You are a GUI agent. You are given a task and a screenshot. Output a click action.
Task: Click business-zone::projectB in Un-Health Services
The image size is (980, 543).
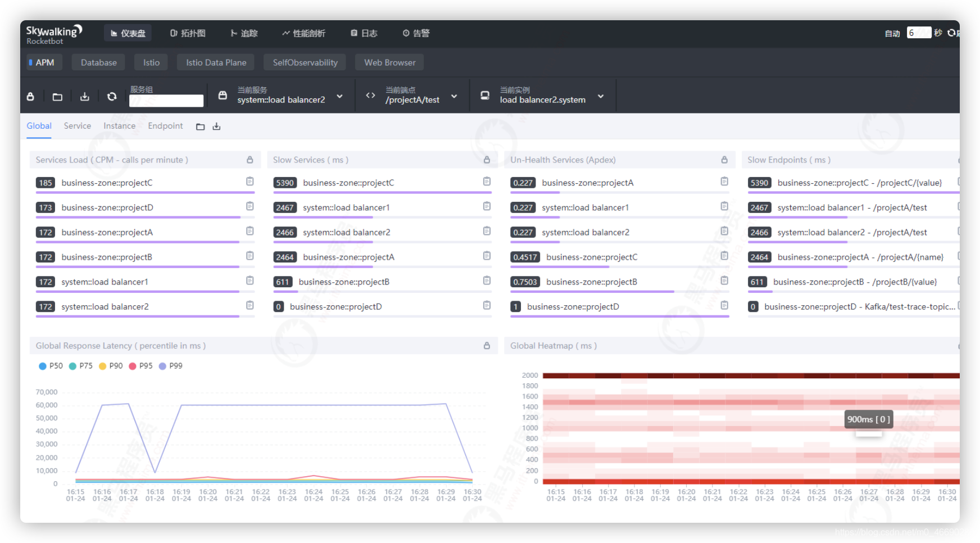[591, 282]
